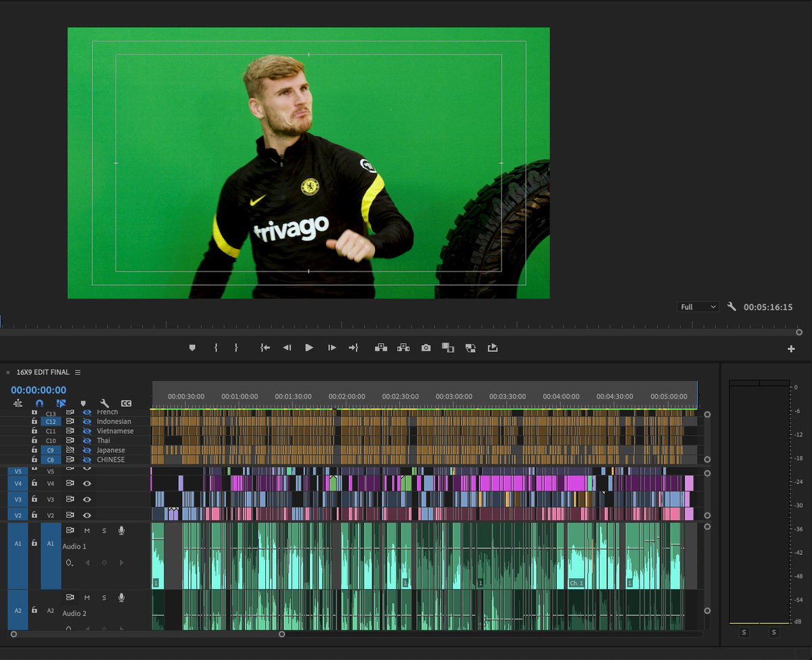Toggle sync lock on Audio 1

pyautogui.click(x=70, y=530)
